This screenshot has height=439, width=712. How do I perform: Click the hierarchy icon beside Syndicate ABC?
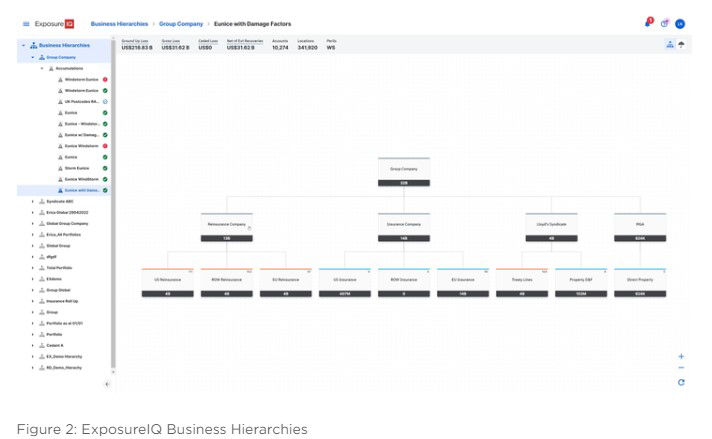[42, 202]
